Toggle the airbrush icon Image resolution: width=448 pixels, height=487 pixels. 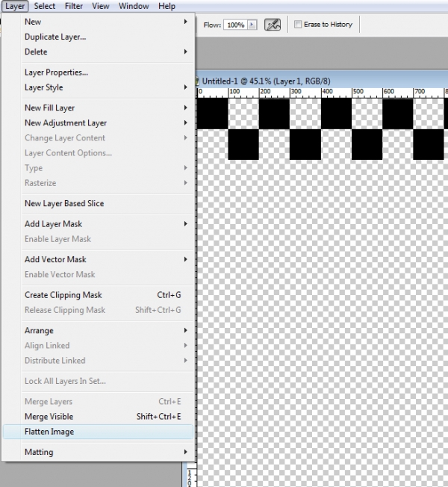273,25
